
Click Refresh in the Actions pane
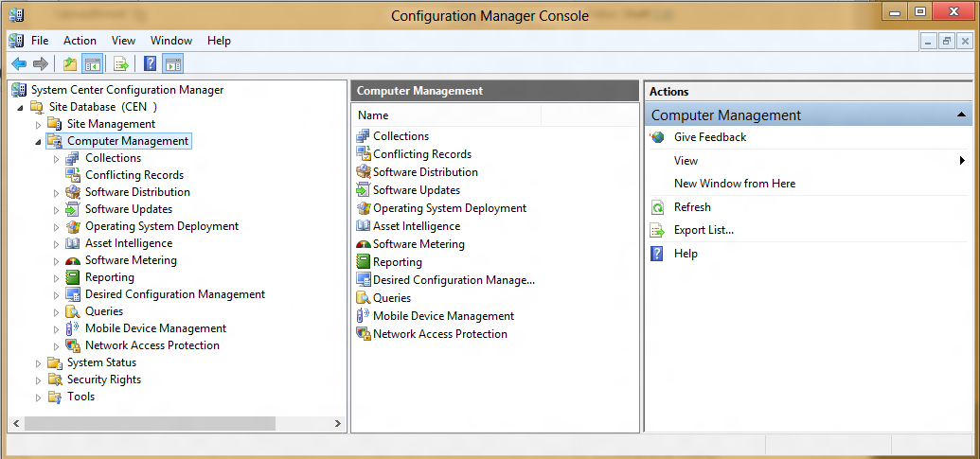coord(692,206)
